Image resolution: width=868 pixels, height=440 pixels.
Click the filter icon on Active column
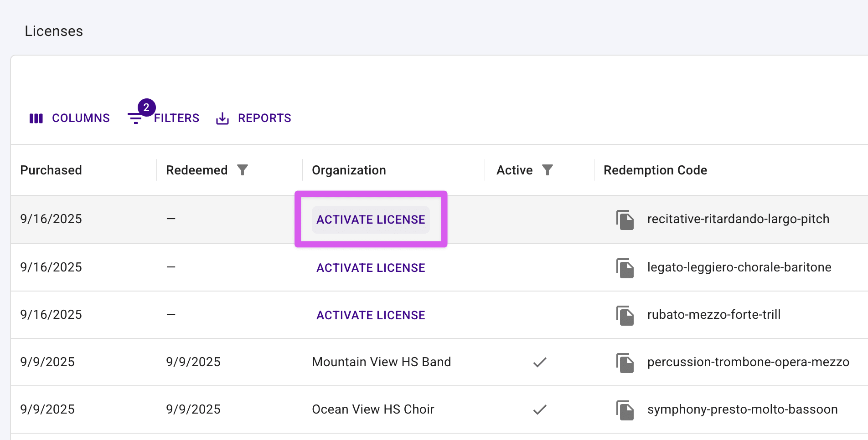(x=547, y=170)
